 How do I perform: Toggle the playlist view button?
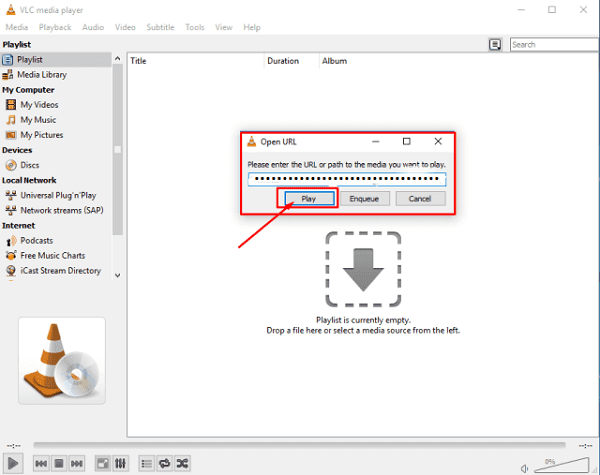click(x=147, y=464)
